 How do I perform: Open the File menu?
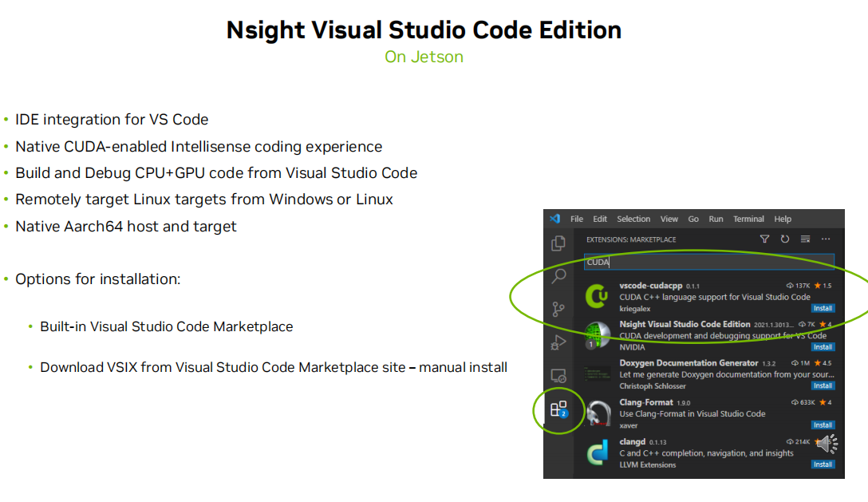(x=576, y=217)
